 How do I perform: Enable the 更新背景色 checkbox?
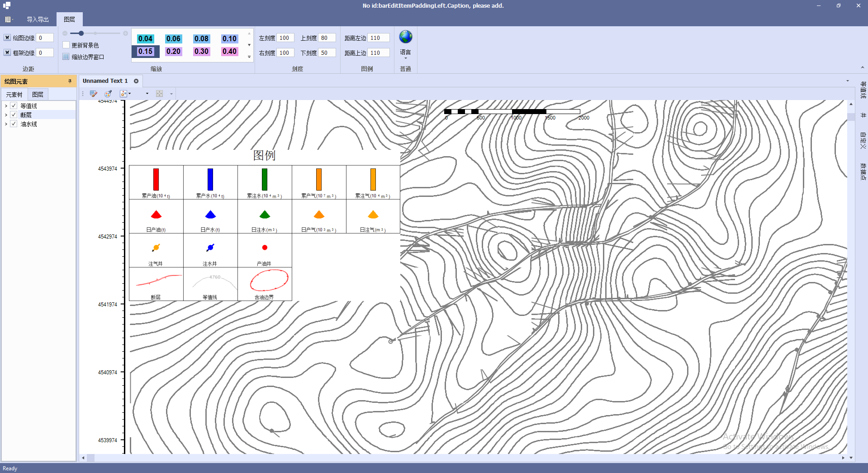tap(66, 45)
